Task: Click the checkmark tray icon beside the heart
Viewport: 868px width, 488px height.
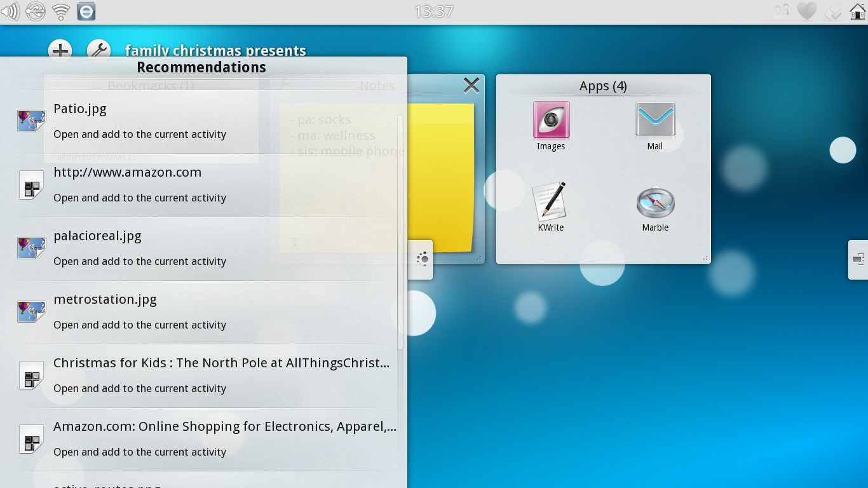Action: pyautogui.click(x=832, y=11)
